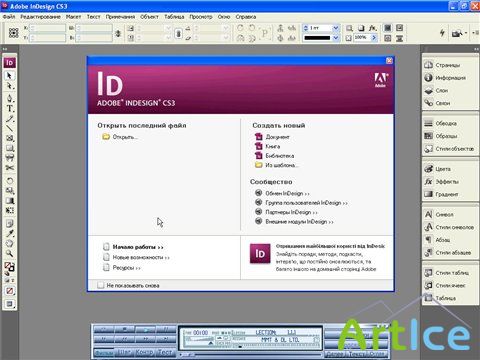Open the Редактирование menu

coord(40,17)
